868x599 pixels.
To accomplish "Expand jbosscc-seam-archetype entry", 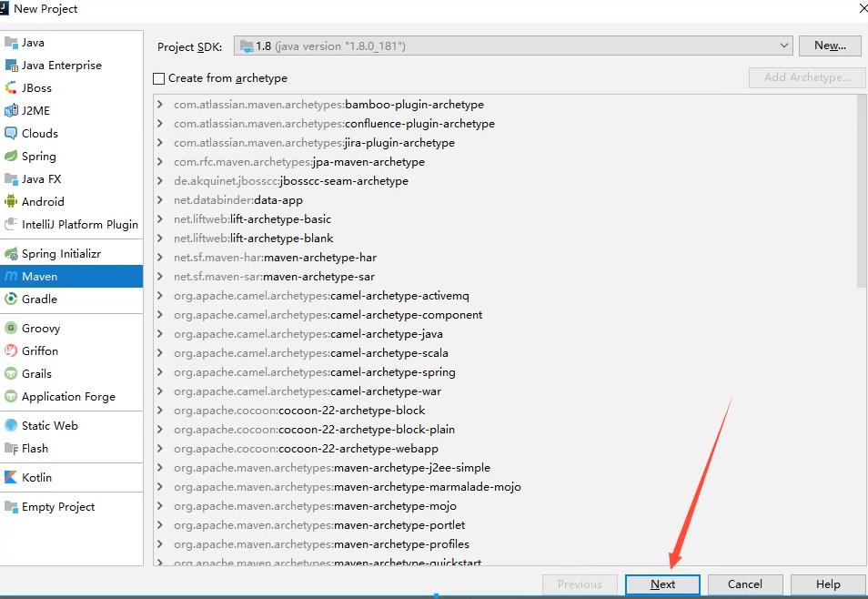I will pos(160,180).
